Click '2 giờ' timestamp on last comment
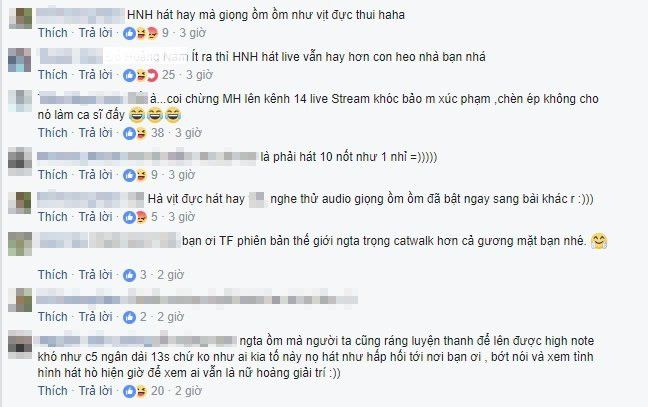648x407 pixels. [188, 391]
